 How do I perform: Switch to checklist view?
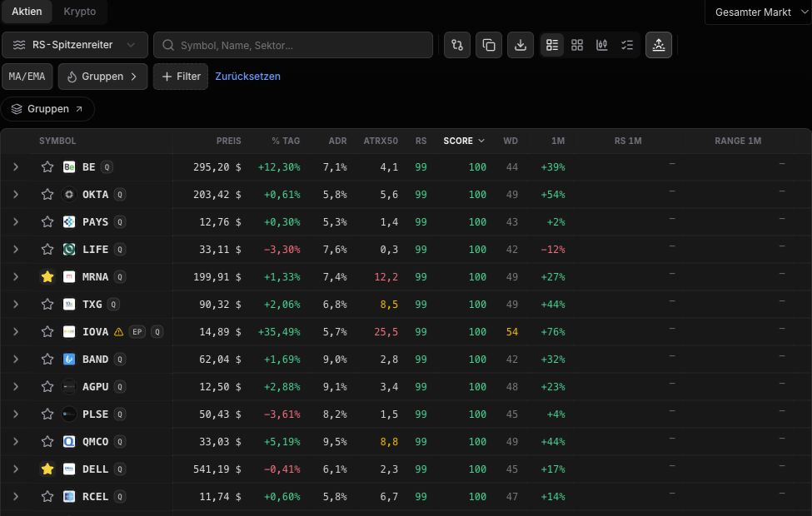(x=627, y=45)
